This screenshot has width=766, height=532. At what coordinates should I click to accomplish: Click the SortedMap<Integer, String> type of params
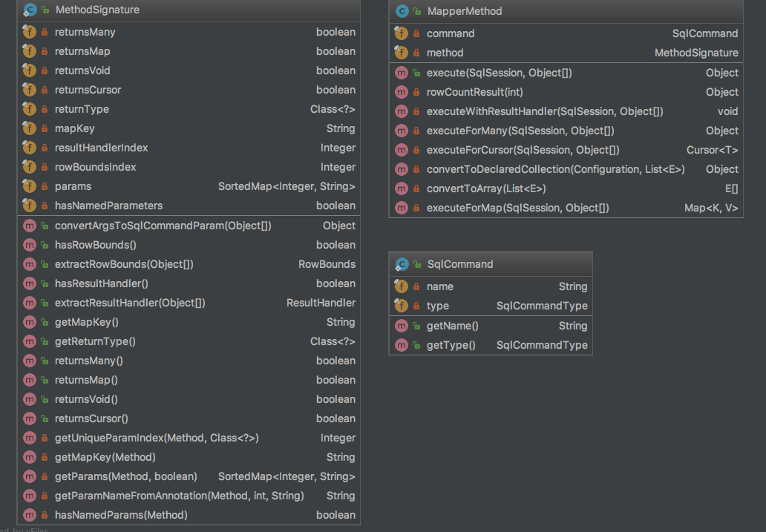tap(287, 187)
